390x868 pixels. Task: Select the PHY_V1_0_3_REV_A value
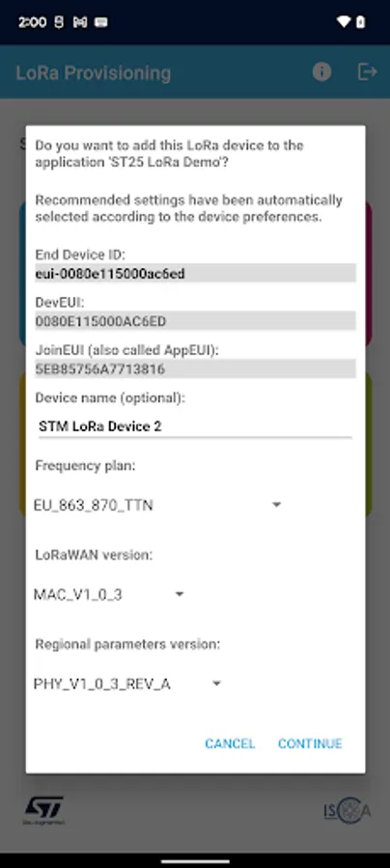[102, 685]
